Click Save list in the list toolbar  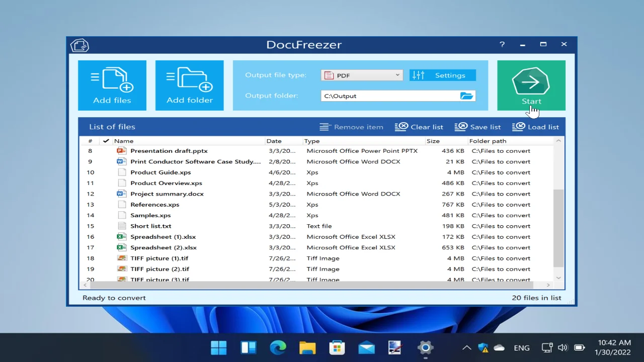(477, 127)
